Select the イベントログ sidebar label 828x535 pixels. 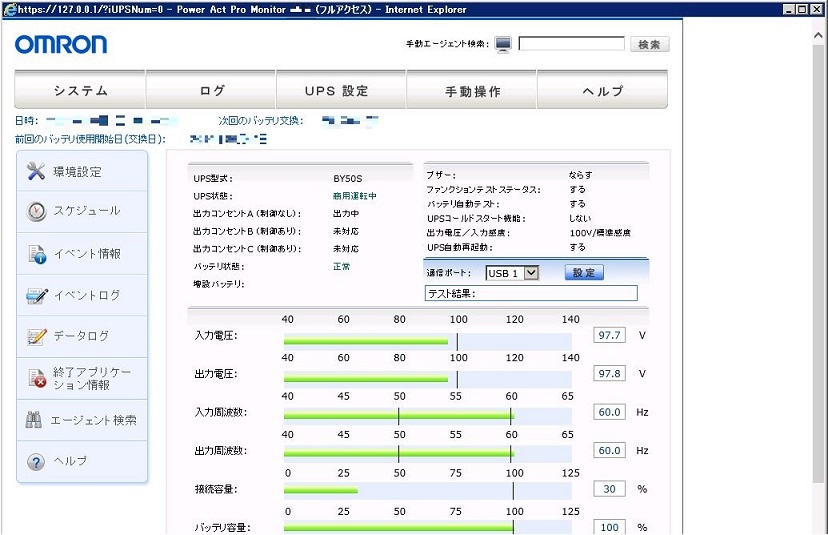(x=87, y=295)
